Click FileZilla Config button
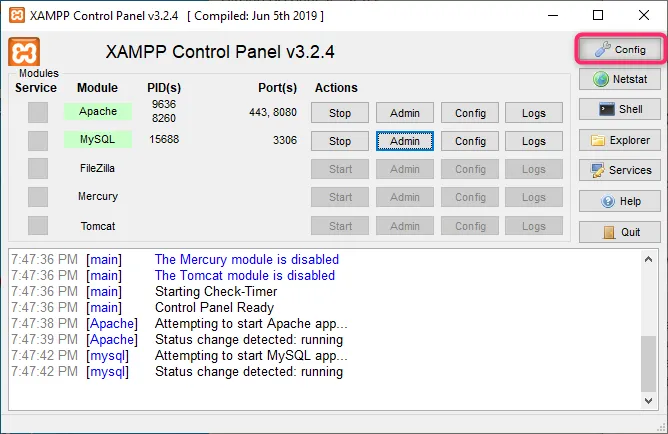The image size is (668, 434). click(470, 169)
